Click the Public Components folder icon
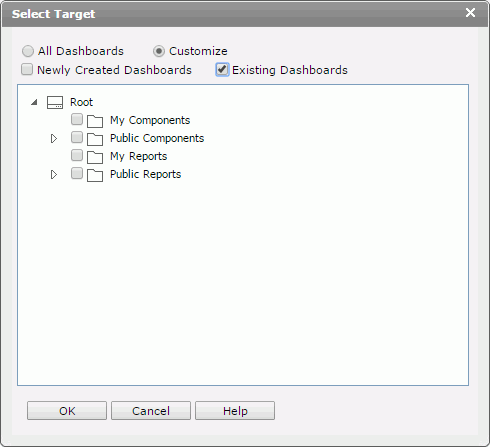490x447 pixels. (x=95, y=139)
